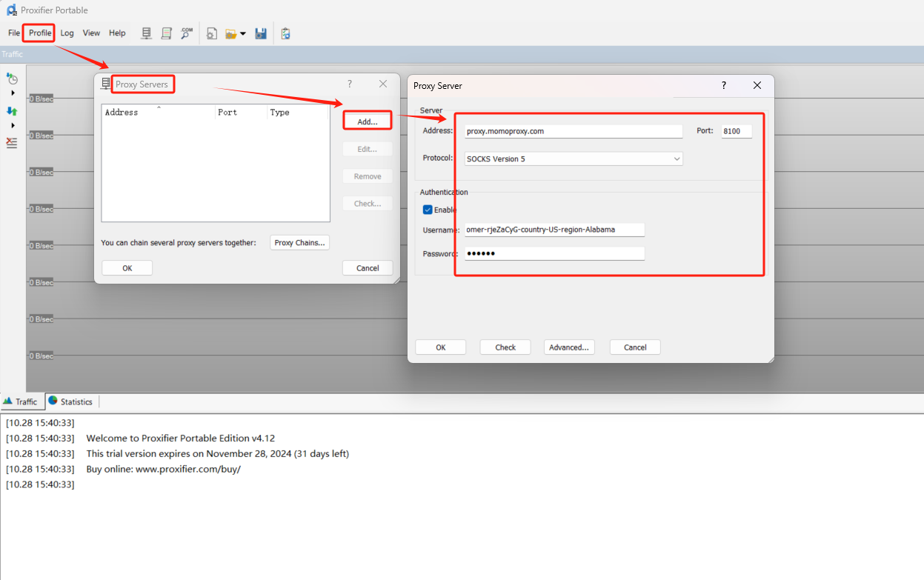Screen dimensions: 924x580
Task: Switch to the Traffic tab
Action: [21, 401]
